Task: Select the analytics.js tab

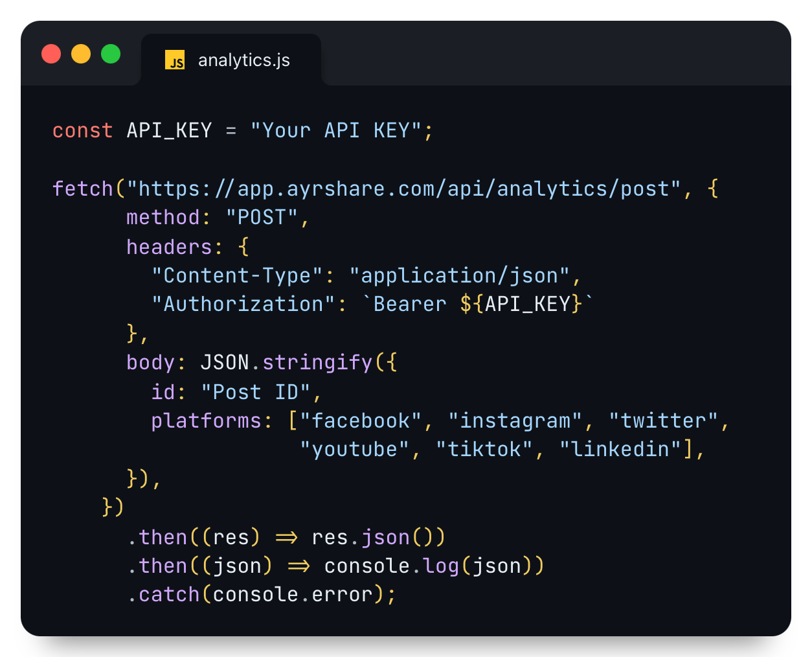Action: [243, 60]
